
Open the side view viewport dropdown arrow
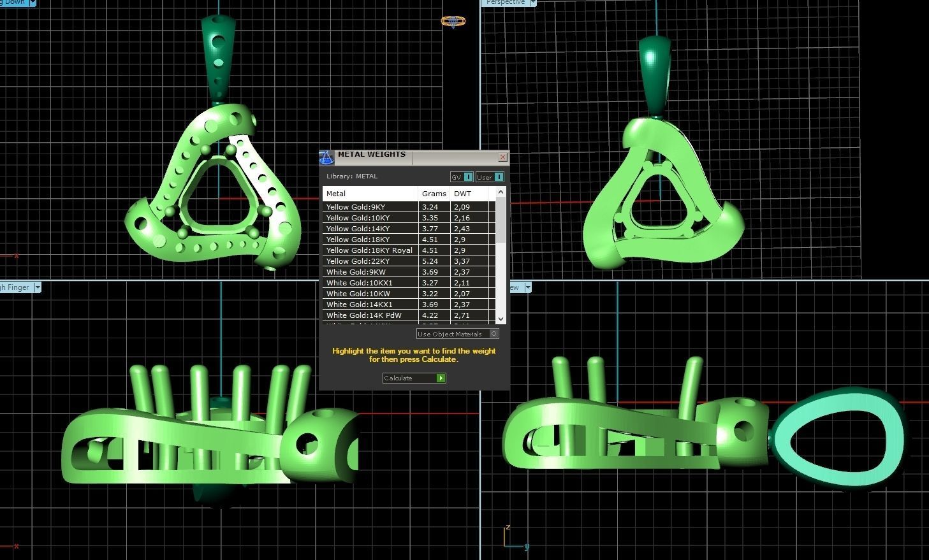527,287
